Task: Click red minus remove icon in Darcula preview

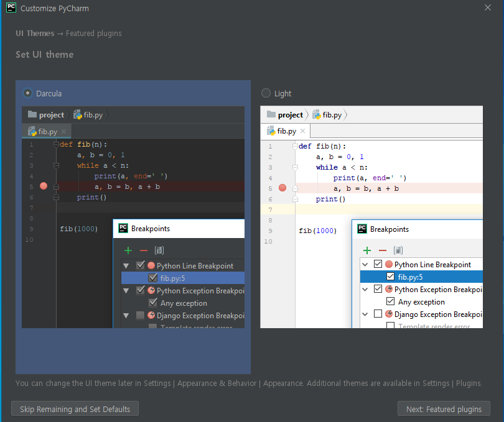Action: [143, 250]
